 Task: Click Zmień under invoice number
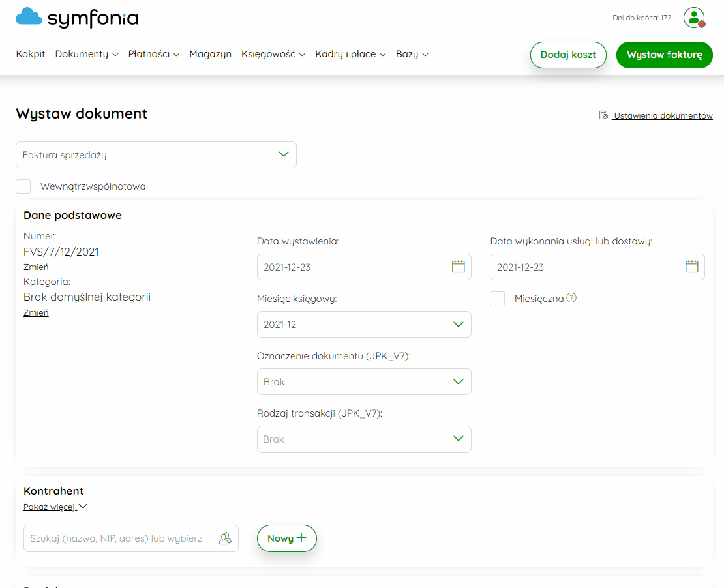(x=36, y=267)
